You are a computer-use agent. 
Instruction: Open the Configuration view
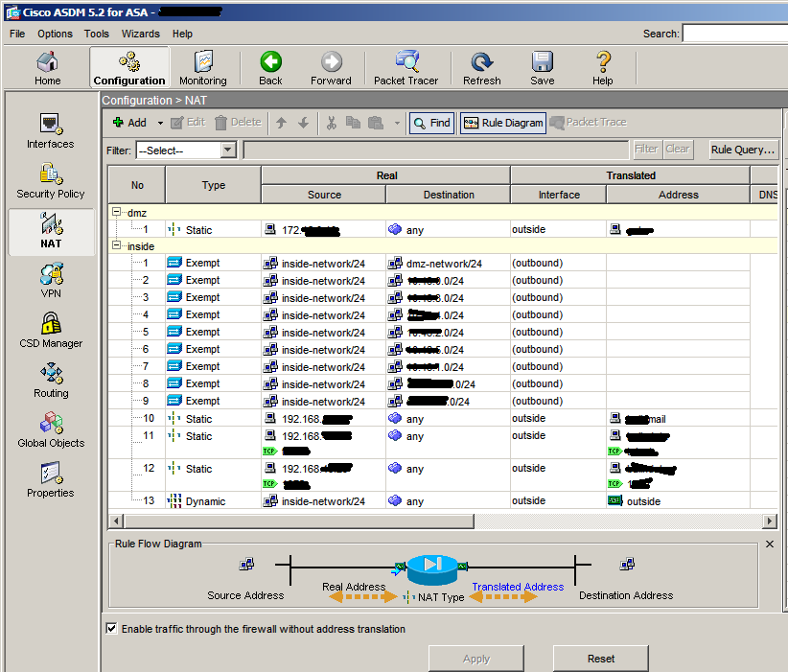click(x=129, y=68)
